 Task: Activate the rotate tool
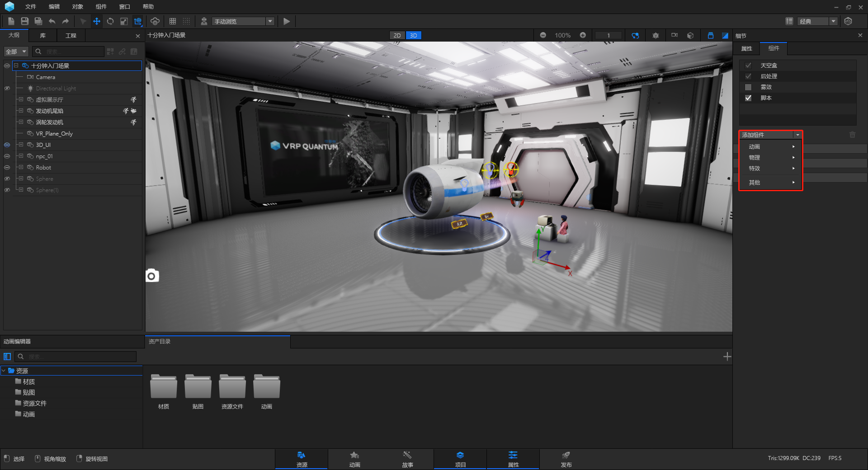point(110,21)
